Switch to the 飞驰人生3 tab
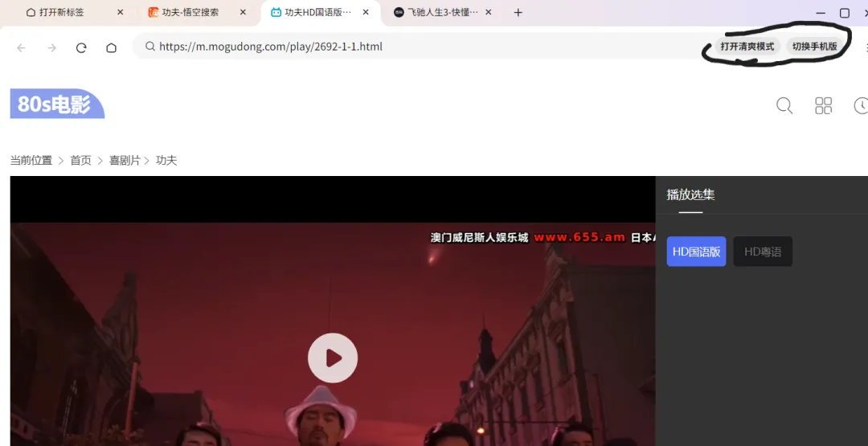 click(443, 12)
